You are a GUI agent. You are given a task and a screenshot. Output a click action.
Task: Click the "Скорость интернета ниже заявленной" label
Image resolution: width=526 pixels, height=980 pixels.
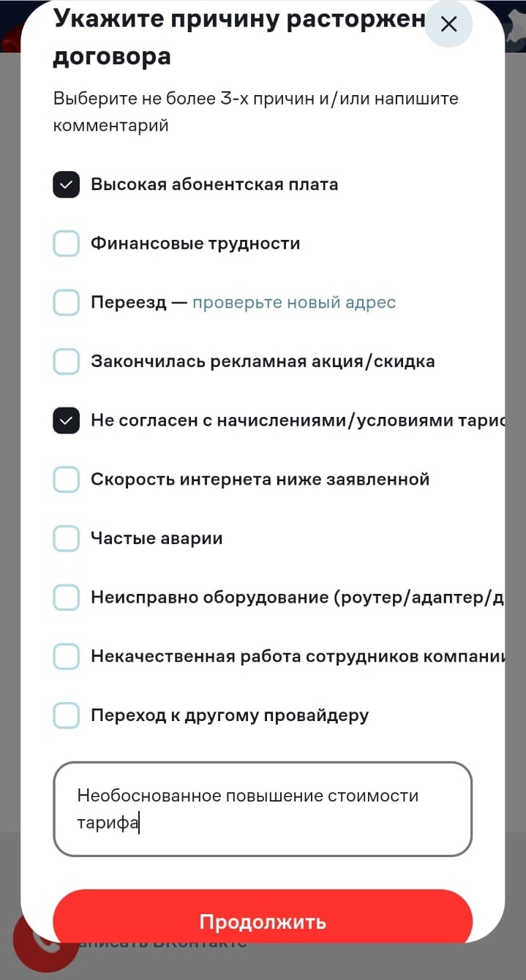tap(260, 480)
